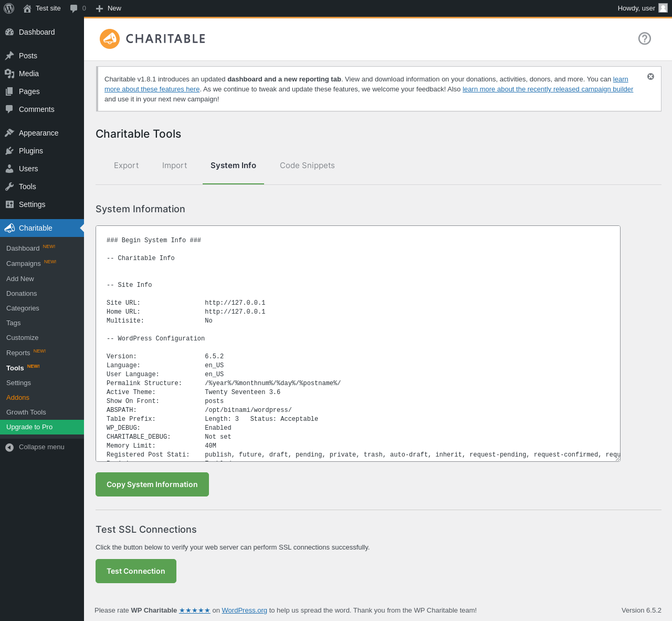This screenshot has height=621, width=672.
Task: Open the campaign builder learn more link
Action: 548,89
